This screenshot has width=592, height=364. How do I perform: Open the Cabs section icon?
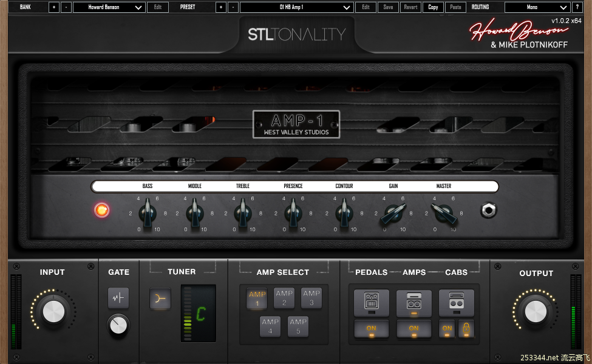[x=456, y=303]
